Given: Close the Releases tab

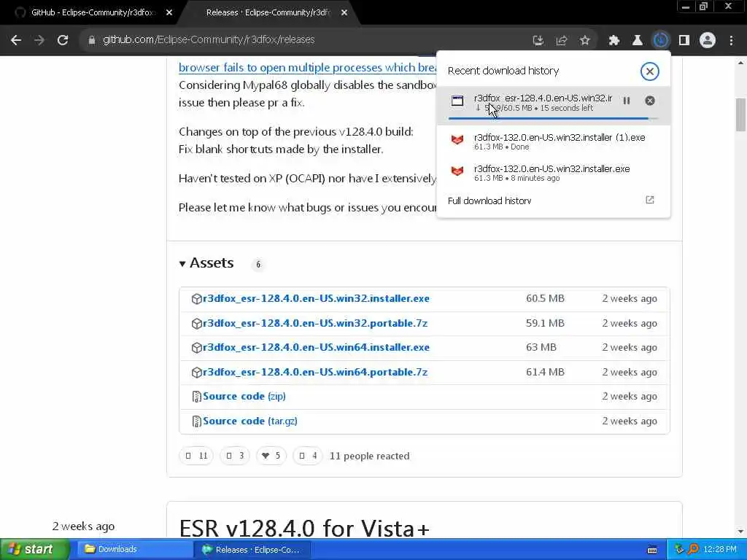Looking at the screenshot, I should [x=344, y=13].
